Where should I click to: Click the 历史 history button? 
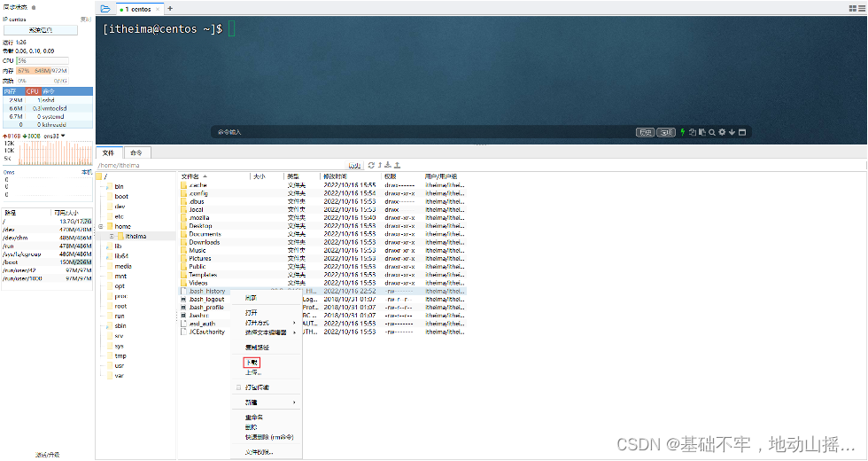[645, 132]
